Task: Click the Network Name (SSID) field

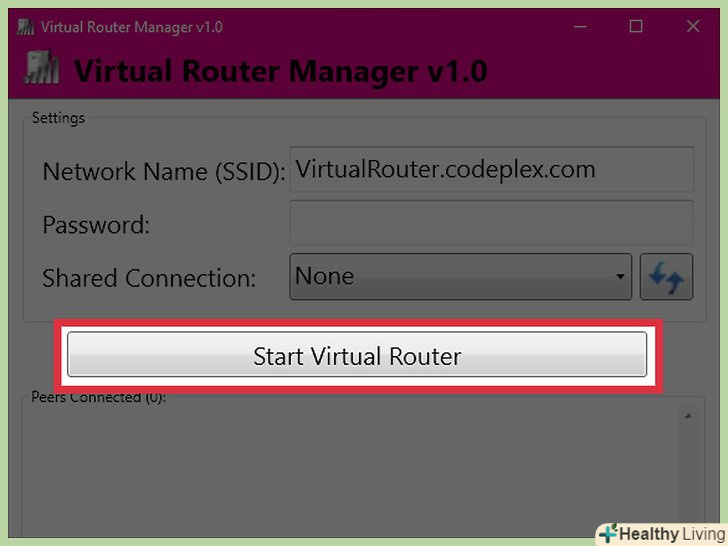Action: point(492,169)
